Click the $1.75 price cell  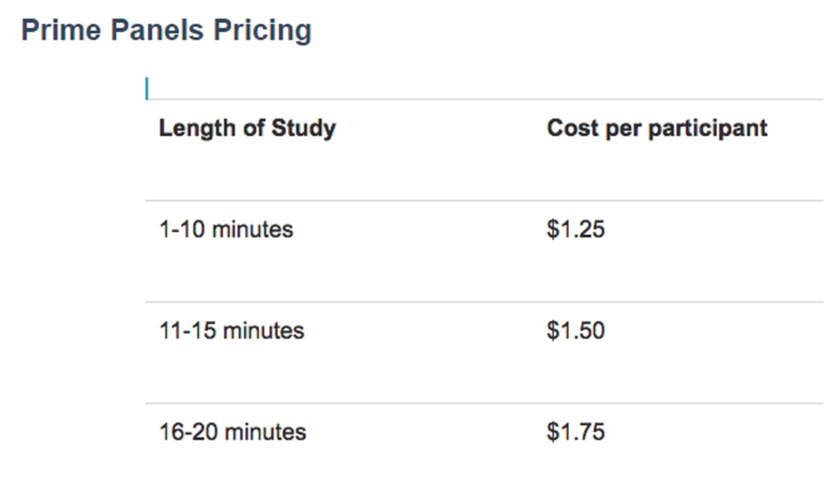(576, 432)
